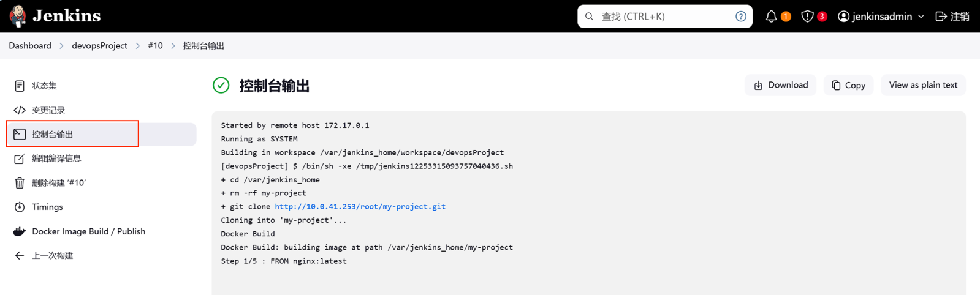
Task: Click the 'Docker Build: building image at path' line
Action: (x=367, y=247)
